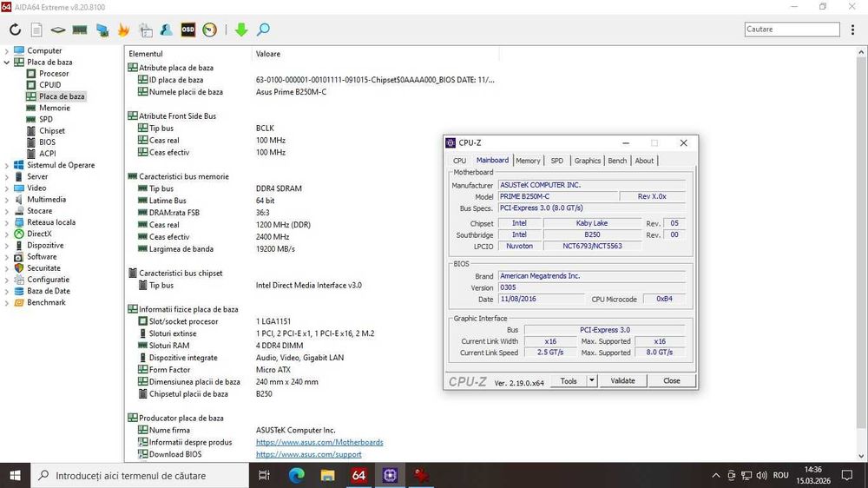Expand the Multimedia tree node
Screen dimensions: 868x488
(7, 200)
